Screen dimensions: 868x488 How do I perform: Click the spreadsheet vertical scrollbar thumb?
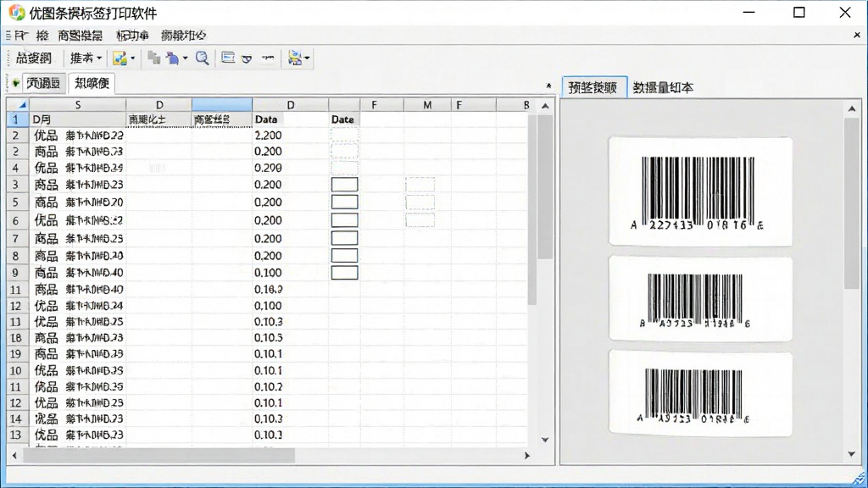point(545,187)
